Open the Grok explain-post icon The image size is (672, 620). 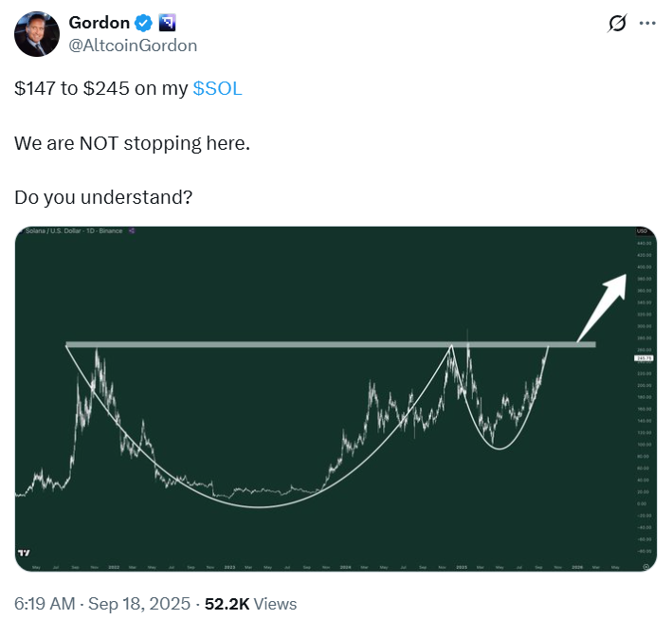(x=617, y=23)
